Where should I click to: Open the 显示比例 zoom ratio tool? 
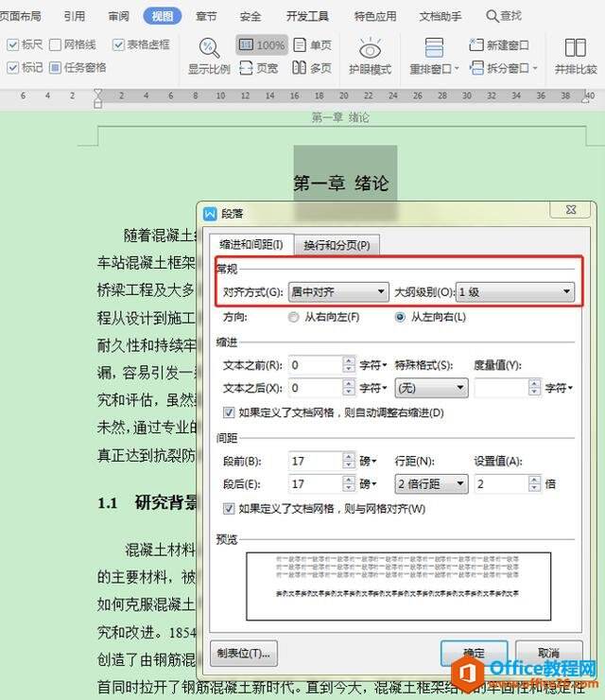point(209,57)
